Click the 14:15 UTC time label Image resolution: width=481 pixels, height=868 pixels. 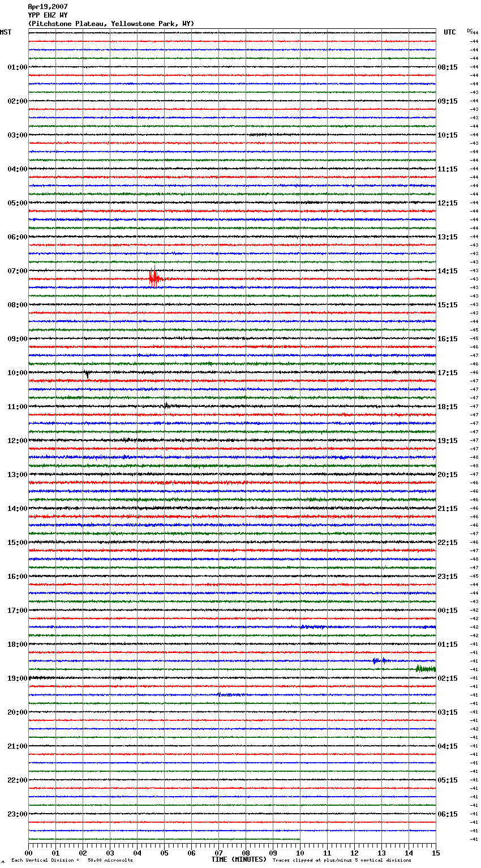[448, 271]
